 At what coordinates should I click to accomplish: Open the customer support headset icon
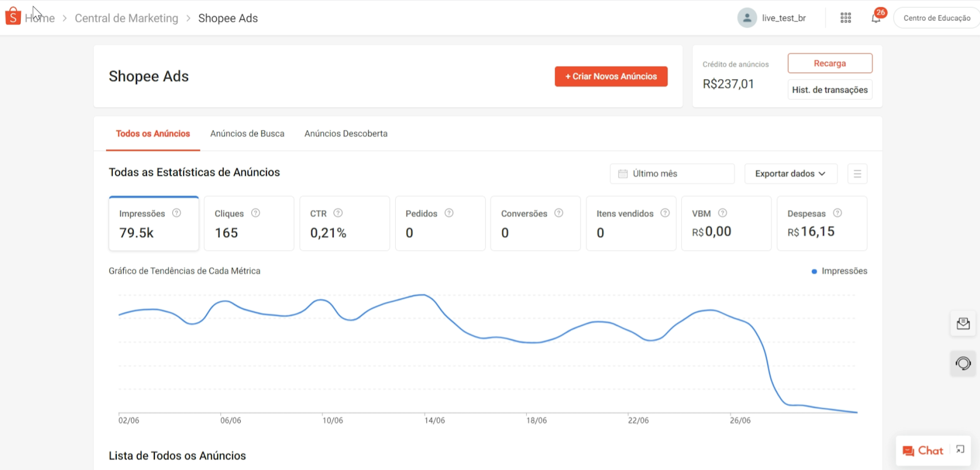(x=963, y=363)
